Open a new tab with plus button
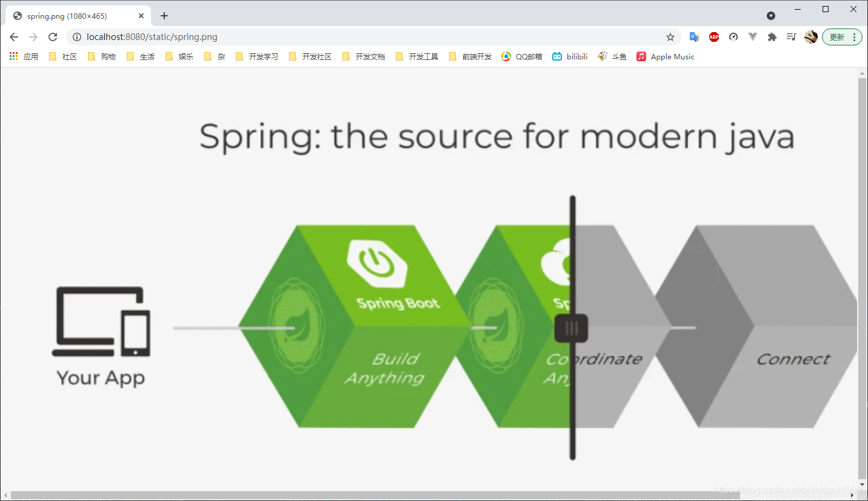 pyautogui.click(x=164, y=16)
